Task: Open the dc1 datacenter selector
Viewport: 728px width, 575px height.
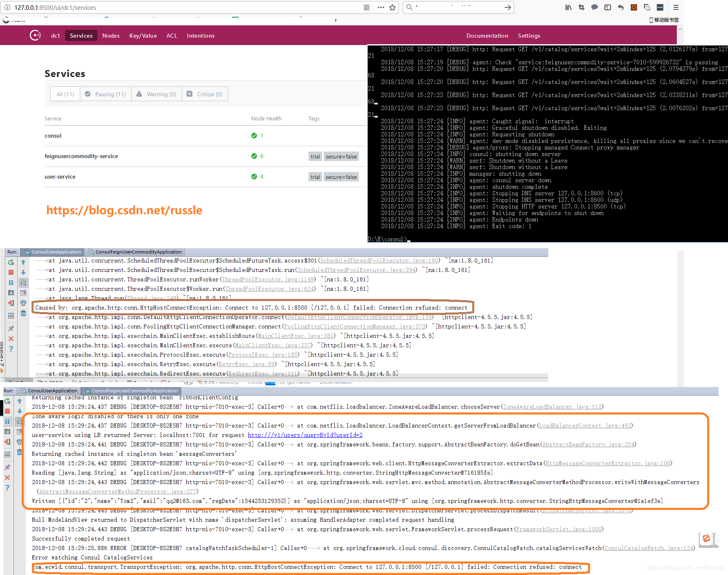Action: [55, 36]
